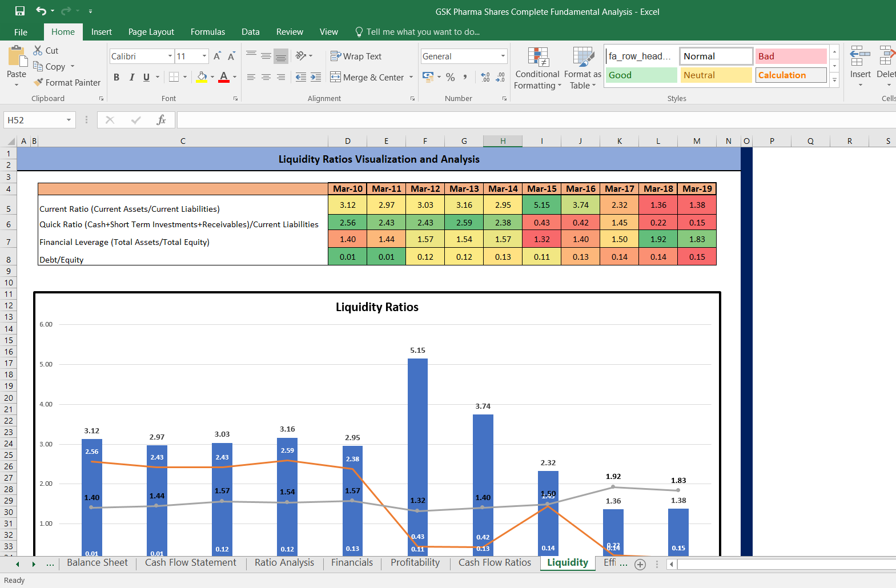Align text right
This screenshot has width=896, height=588.
pyautogui.click(x=281, y=77)
